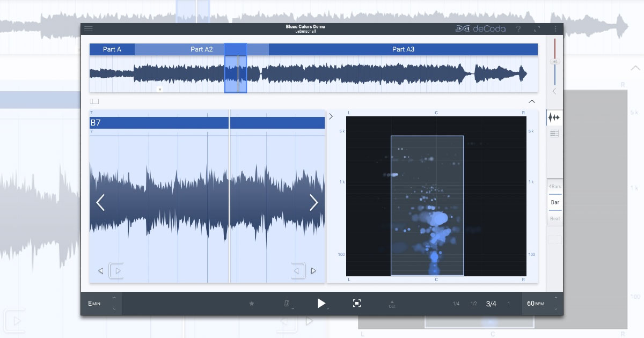Toggle the split layout icon below the overview waveform

point(94,101)
